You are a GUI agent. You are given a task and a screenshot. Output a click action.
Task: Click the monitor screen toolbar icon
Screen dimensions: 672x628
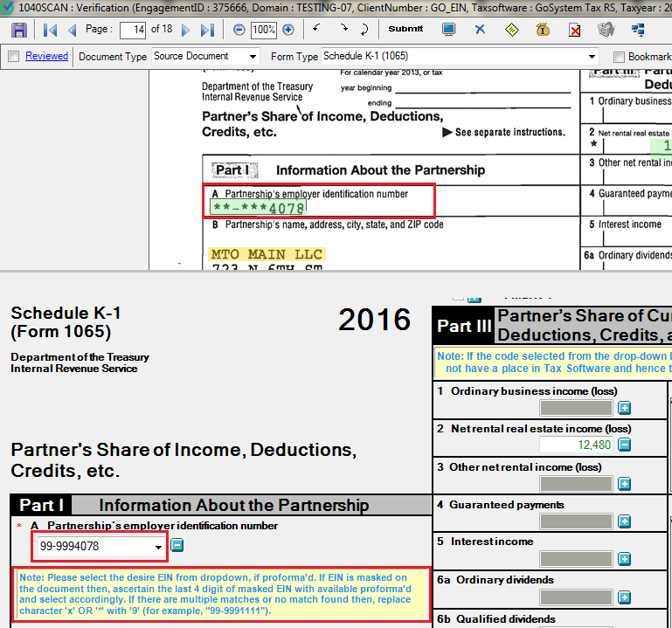tap(448, 30)
